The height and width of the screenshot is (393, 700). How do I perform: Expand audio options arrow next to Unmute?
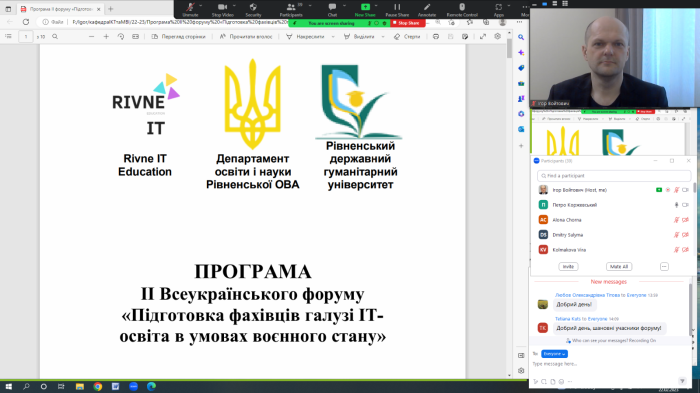(201, 6)
